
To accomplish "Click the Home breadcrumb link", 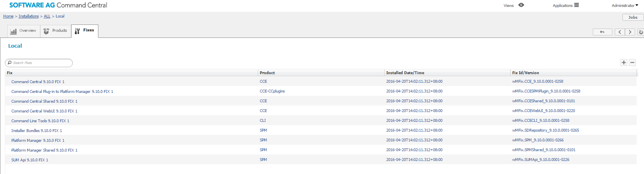I will 8,16.
